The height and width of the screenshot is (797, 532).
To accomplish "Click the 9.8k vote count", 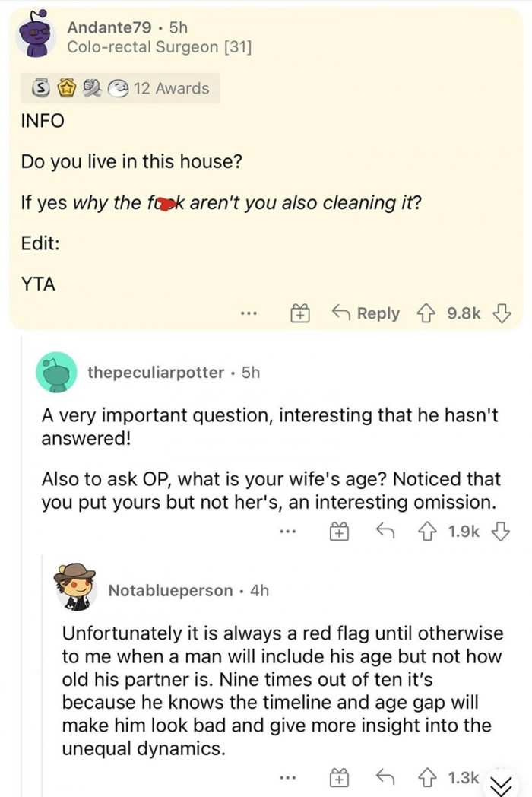I will 463,313.
